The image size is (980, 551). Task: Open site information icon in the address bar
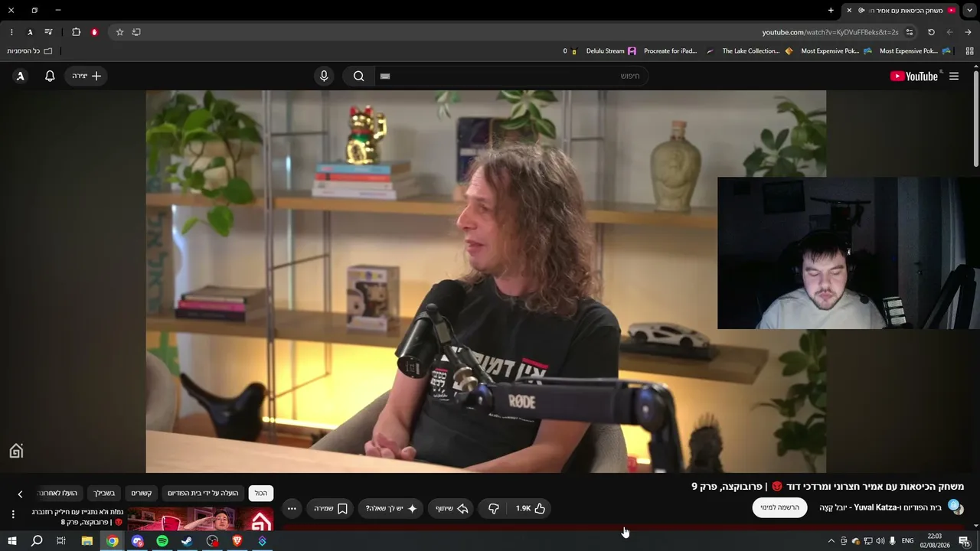tap(910, 32)
